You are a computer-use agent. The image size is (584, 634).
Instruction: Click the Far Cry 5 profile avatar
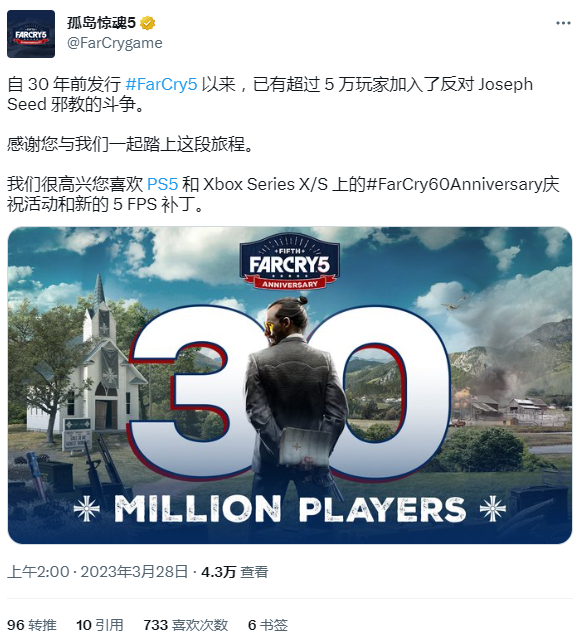[31, 34]
